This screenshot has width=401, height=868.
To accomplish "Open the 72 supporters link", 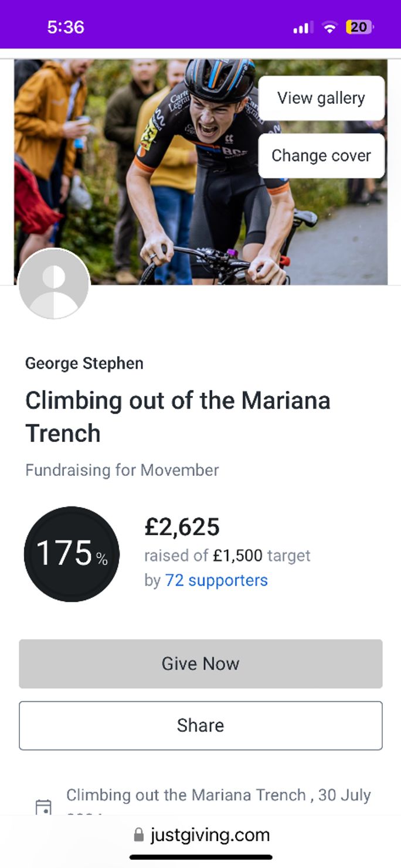I will point(216,580).
